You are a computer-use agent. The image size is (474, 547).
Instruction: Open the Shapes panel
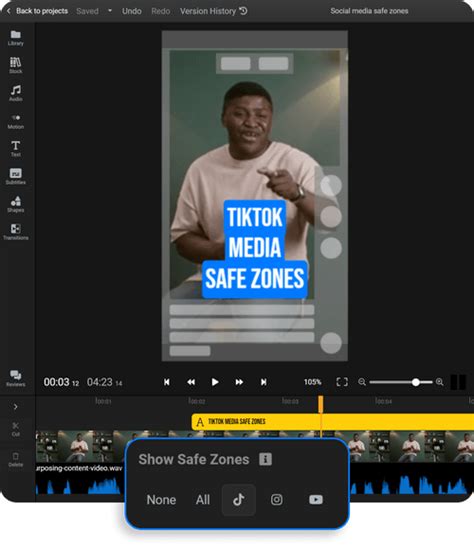[x=16, y=204]
